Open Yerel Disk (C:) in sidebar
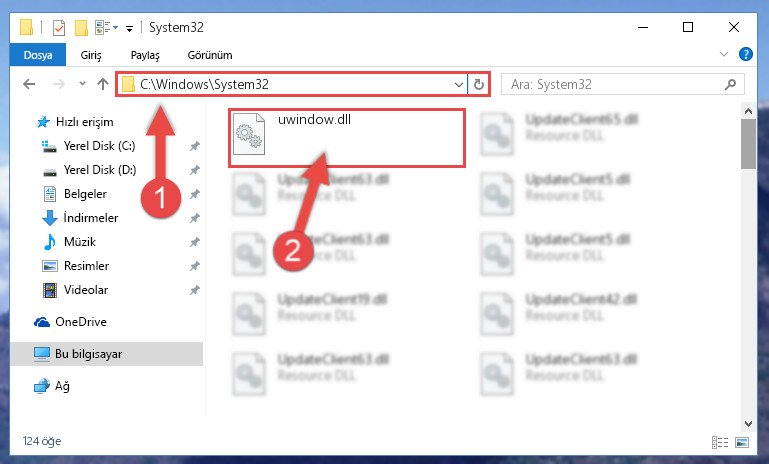The width and height of the screenshot is (769, 464). pyautogui.click(x=99, y=146)
